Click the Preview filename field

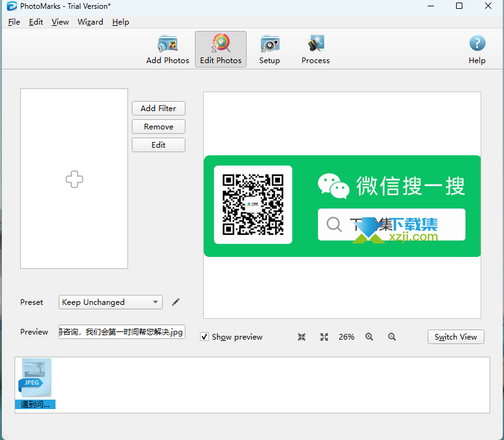click(122, 331)
